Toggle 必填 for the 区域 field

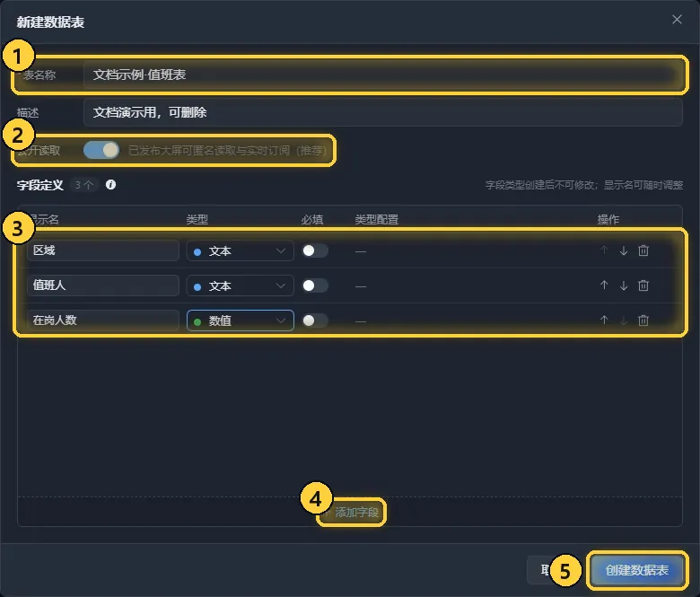click(x=315, y=250)
